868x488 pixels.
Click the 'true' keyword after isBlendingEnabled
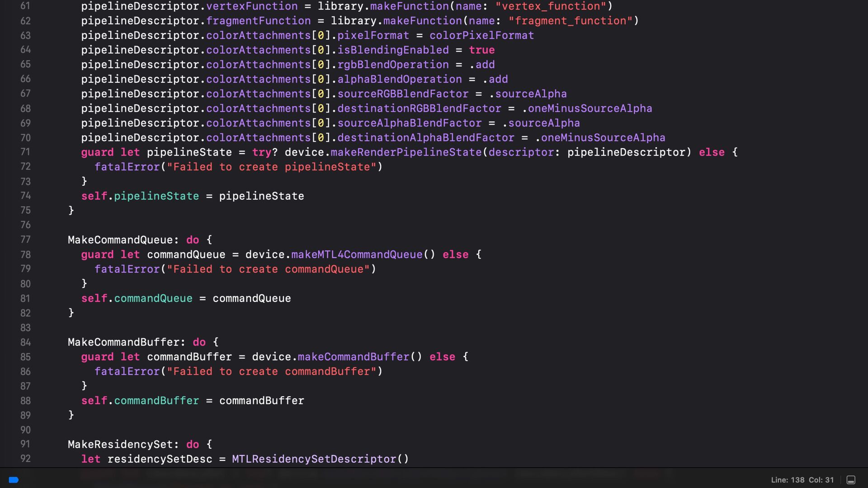[x=481, y=50]
